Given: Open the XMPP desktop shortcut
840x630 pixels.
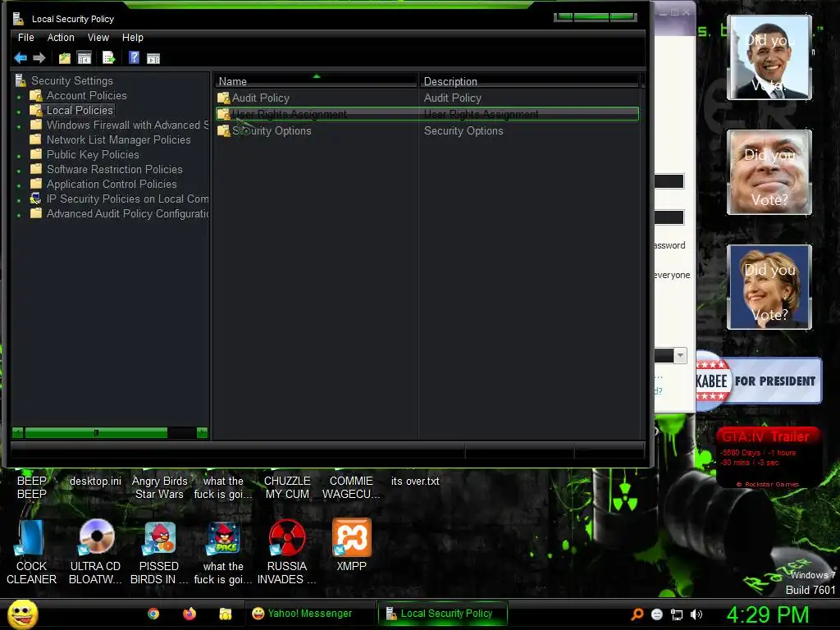Looking at the screenshot, I should (351, 546).
